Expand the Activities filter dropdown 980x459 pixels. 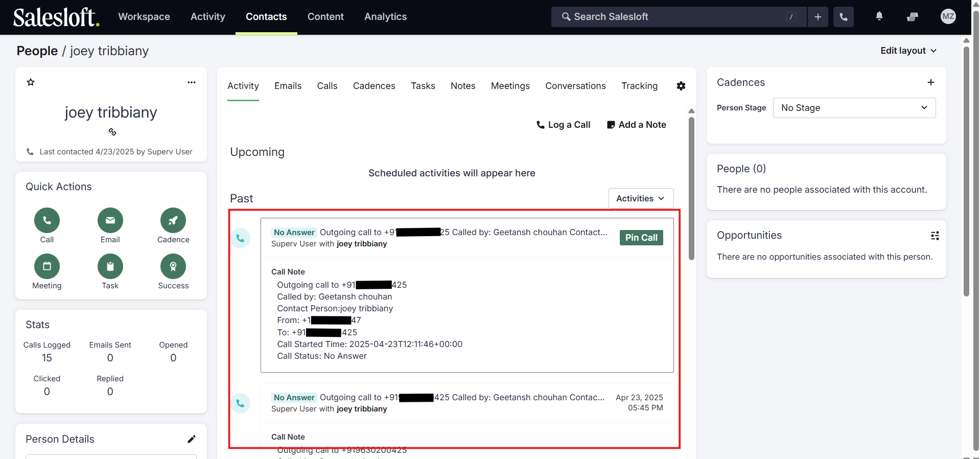click(x=641, y=198)
